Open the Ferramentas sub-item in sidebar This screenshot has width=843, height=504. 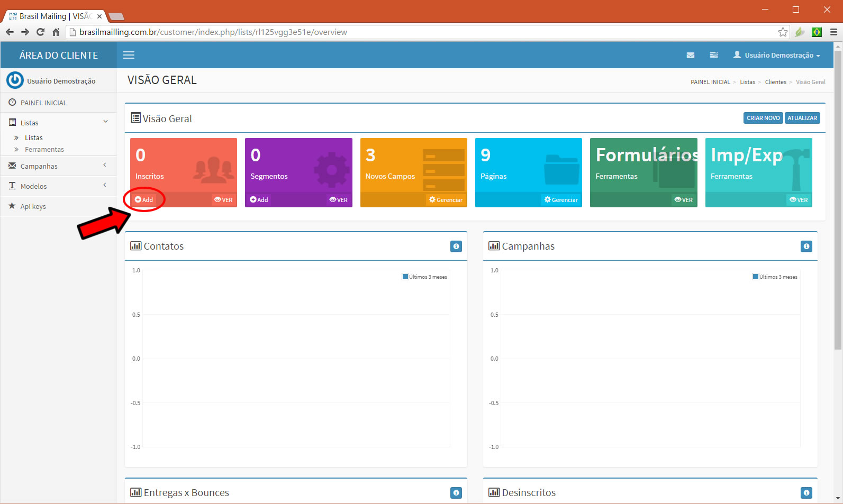coord(44,150)
